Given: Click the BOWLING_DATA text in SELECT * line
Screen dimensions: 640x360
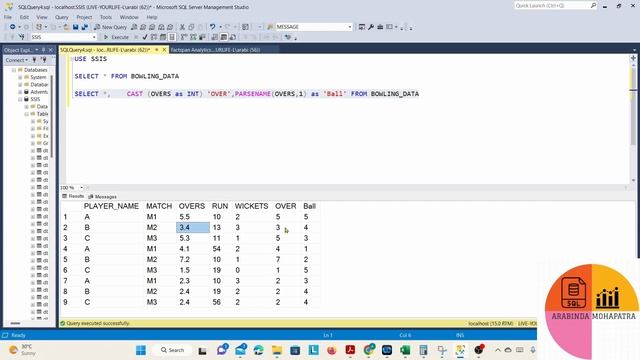Looking at the screenshot, I should [x=155, y=76].
